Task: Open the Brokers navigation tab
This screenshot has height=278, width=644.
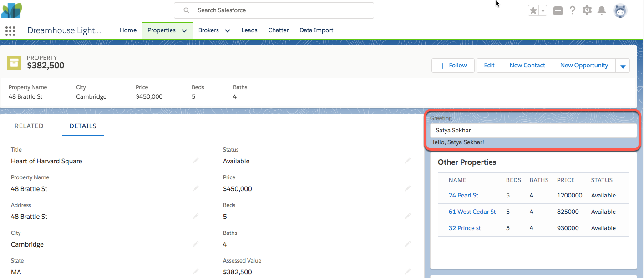Action: [x=208, y=30]
